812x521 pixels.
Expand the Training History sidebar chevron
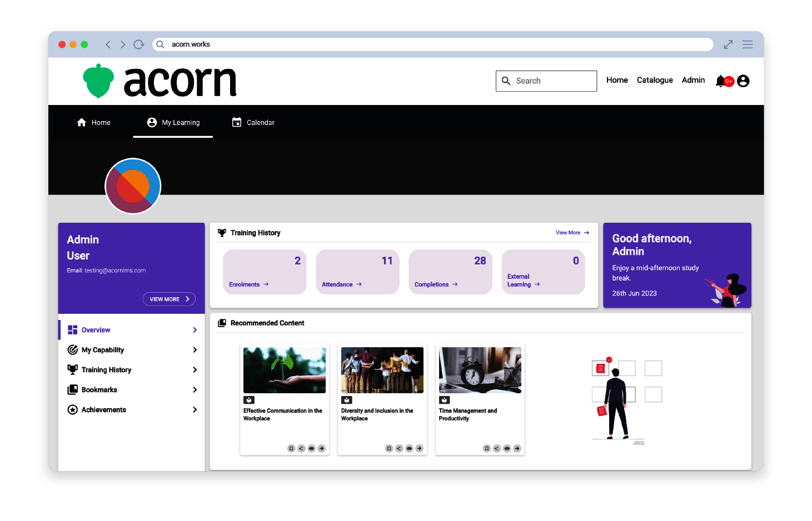pos(195,370)
